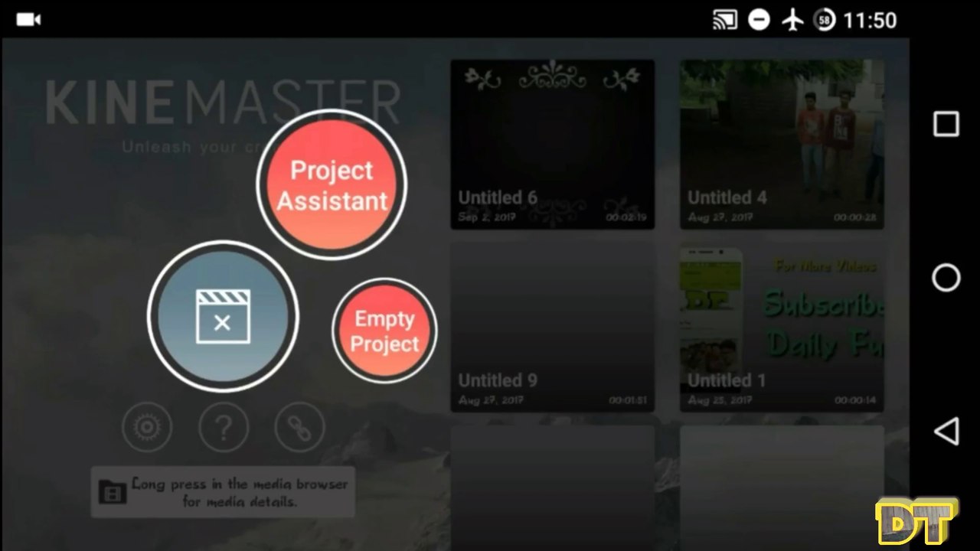Tap the do-not-disturb status icon
The height and width of the screenshot is (551, 980).
click(759, 20)
